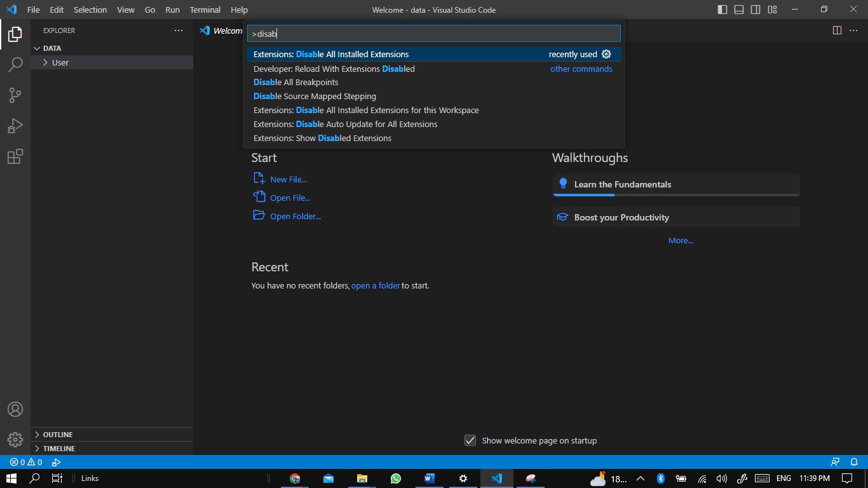
Task: Open editor more actions ellipsis
Action: click(x=855, y=30)
